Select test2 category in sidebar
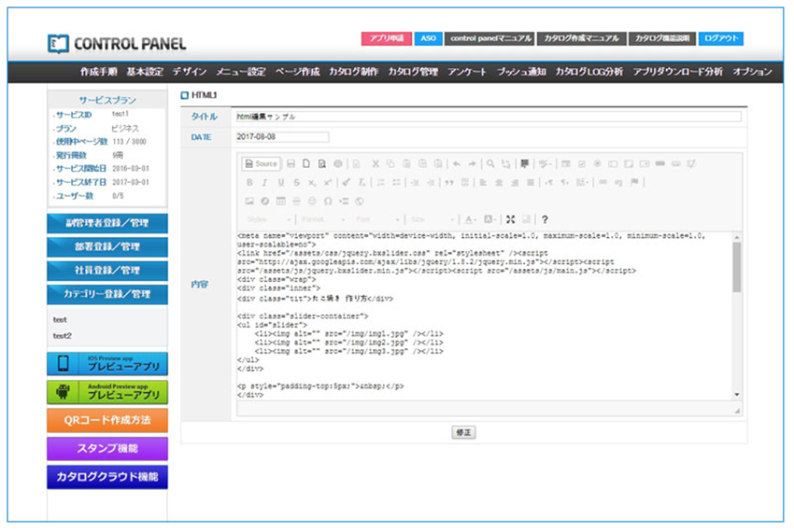 63,336
